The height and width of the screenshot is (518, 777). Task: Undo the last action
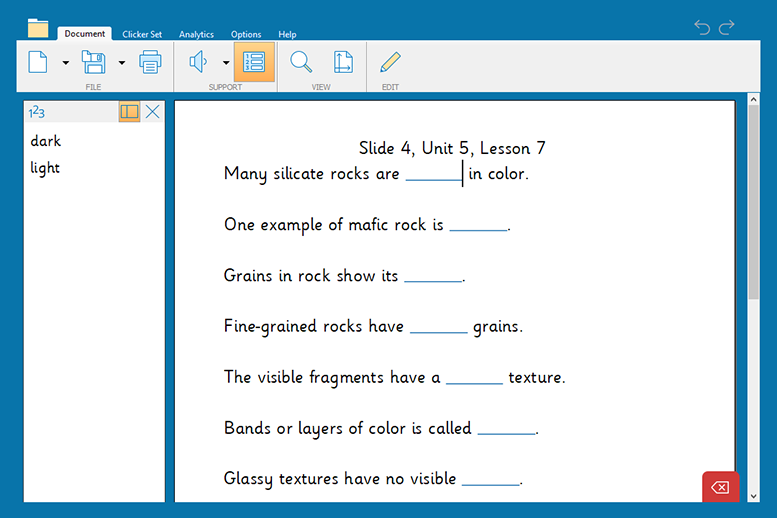702,27
